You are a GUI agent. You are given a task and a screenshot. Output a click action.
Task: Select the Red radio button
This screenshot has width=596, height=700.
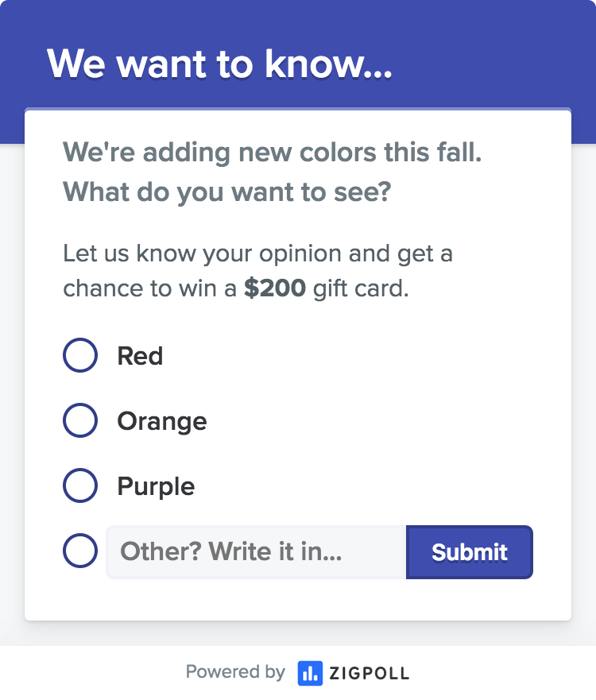pyautogui.click(x=80, y=355)
